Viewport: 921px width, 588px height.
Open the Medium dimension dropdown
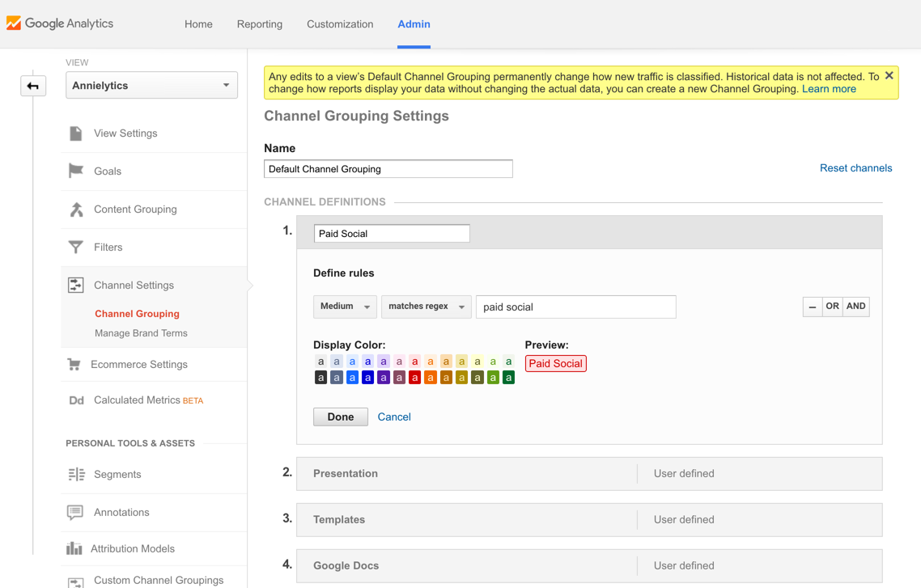tap(345, 307)
